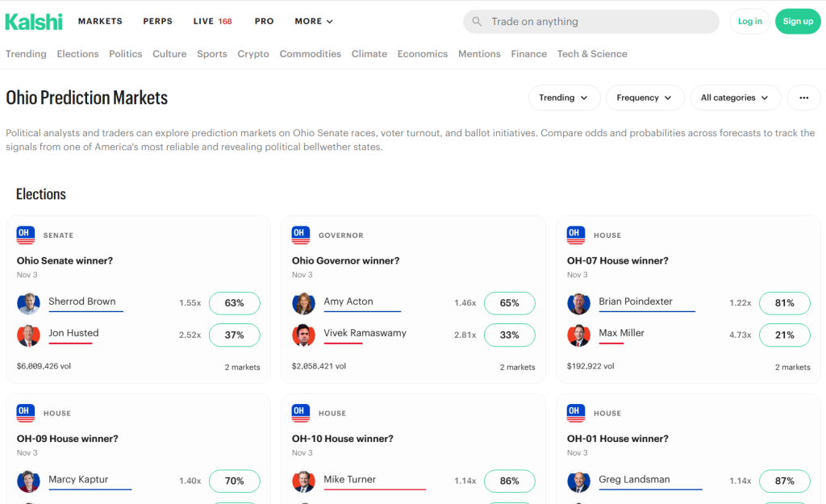Click the $192,922 vol text
The width and height of the screenshot is (826, 504).
[x=590, y=366]
